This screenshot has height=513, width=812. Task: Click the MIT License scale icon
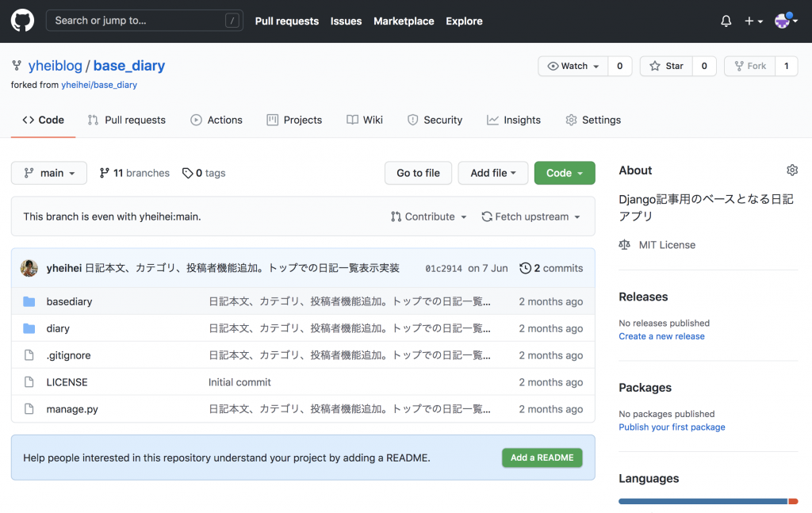point(625,245)
